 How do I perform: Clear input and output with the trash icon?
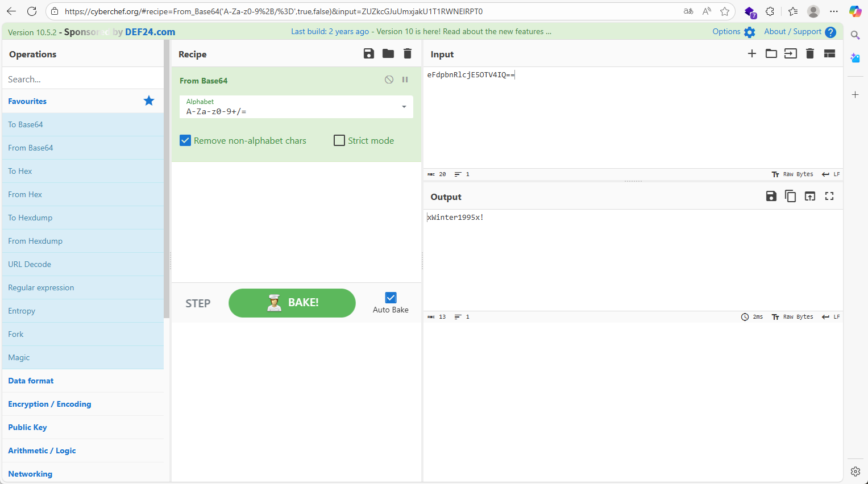point(810,53)
